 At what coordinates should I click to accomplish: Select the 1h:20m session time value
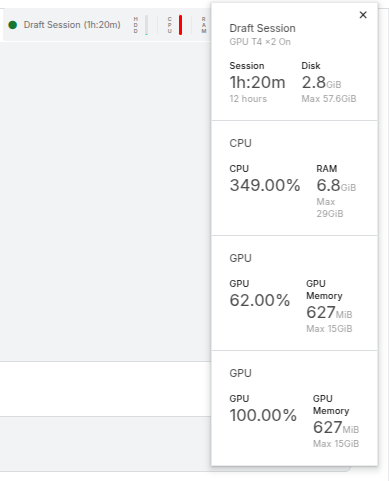[x=257, y=82]
